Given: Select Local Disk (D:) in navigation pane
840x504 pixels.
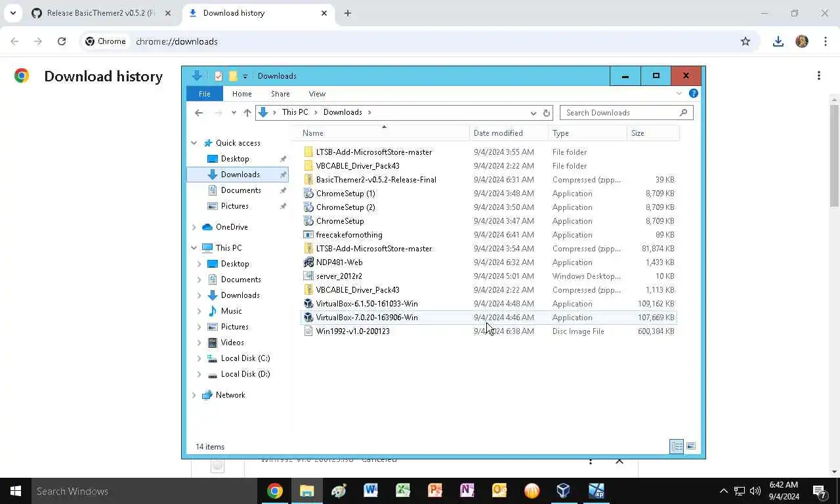Looking at the screenshot, I should (245, 374).
